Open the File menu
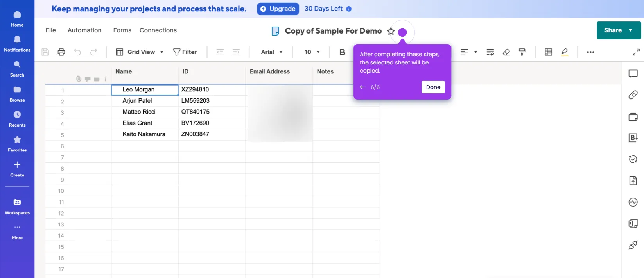644x278 pixels. (x=51, y=30)
